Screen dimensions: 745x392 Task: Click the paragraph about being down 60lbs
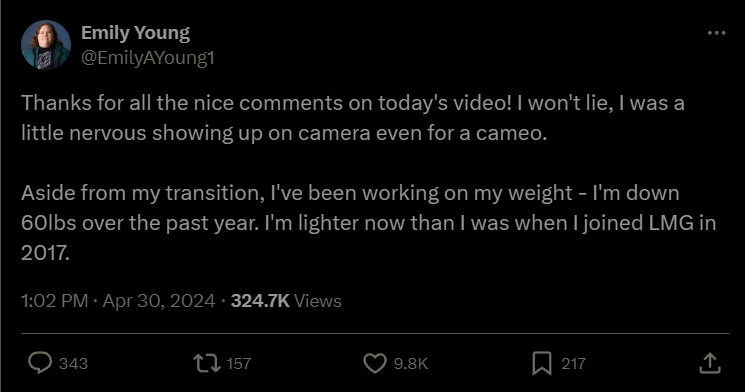368,223
